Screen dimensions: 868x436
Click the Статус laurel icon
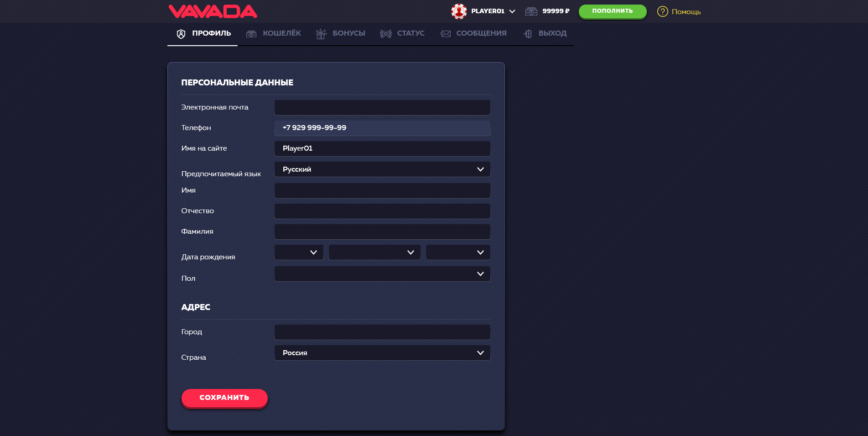click(385, 34)
